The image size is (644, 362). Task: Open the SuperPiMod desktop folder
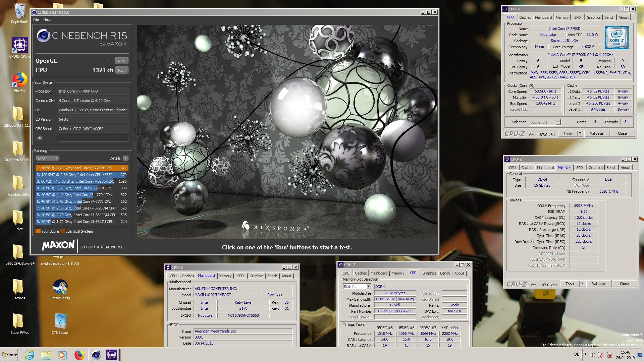(20, 324)
